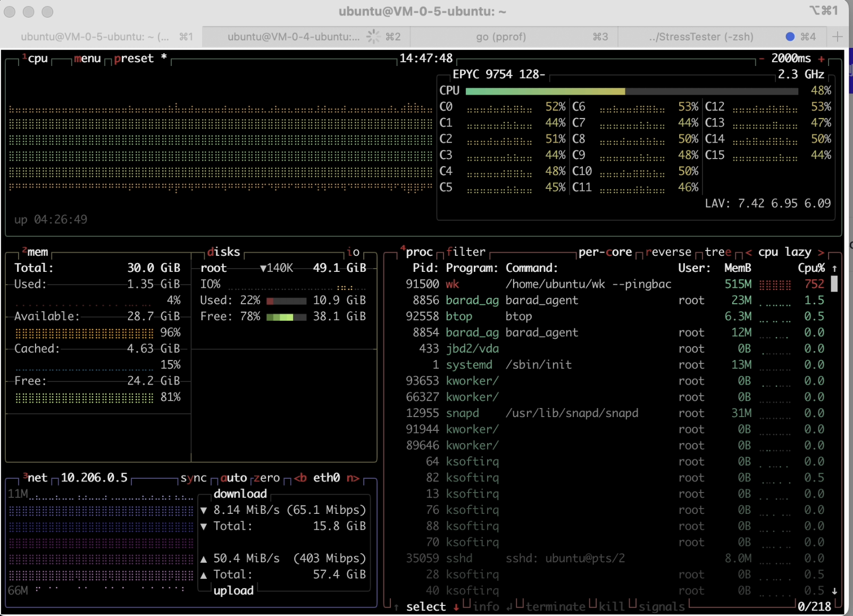Toggle auto scaling in net panel
The width and height of the screenshot is (853, 616).
233,478
